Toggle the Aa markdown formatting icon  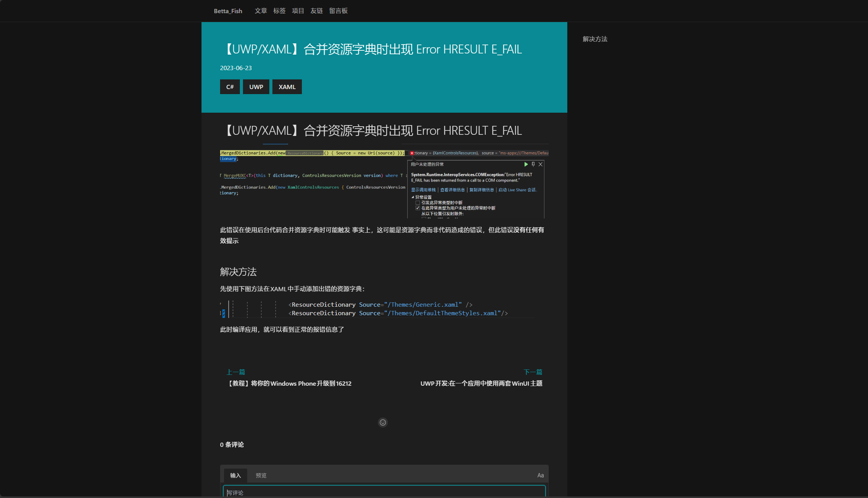coord(540,476)
